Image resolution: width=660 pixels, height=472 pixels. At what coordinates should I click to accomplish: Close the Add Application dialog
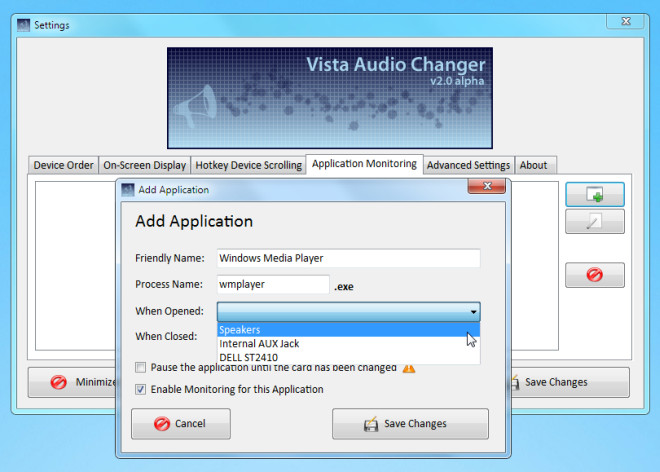pos(487,186)
